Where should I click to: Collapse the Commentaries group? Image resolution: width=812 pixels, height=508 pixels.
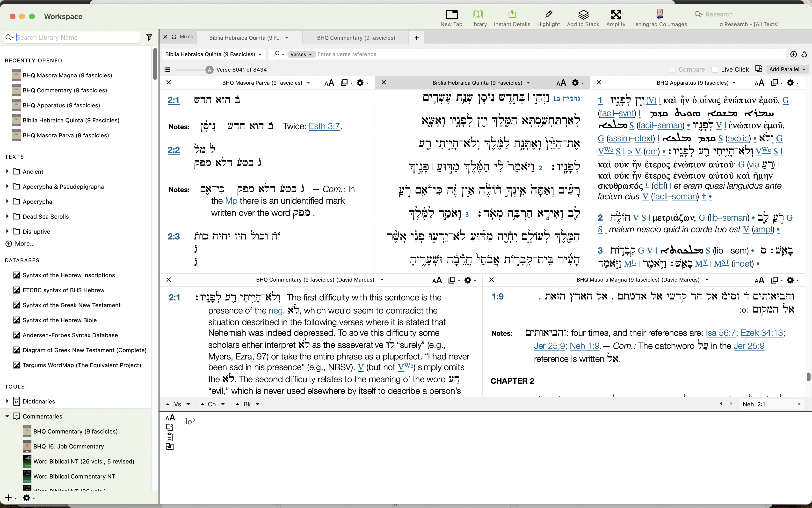point(7,416)
